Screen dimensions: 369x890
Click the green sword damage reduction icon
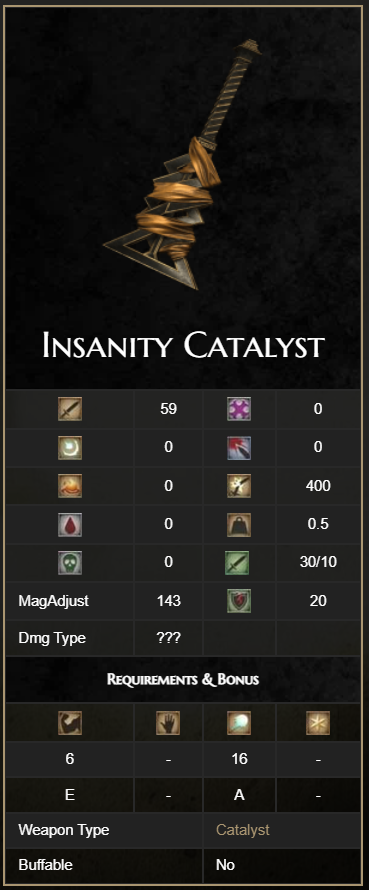(x=239, y=562)
